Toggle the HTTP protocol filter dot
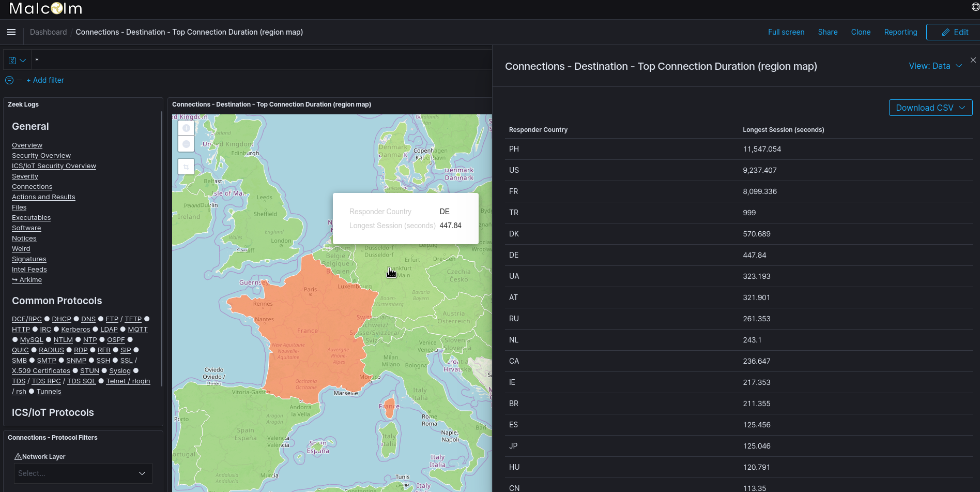Screen dimensions: 980x492 tap(35, 329)
